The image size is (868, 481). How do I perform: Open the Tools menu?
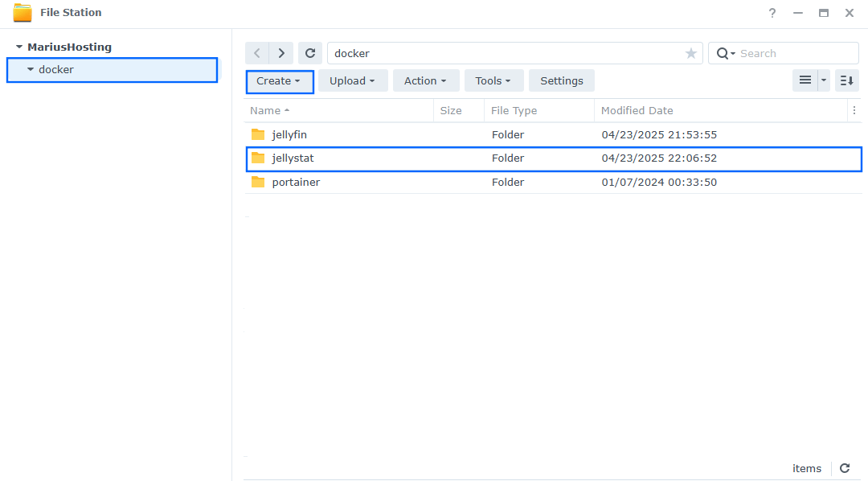pyautogui.click(x=493, y=80)
